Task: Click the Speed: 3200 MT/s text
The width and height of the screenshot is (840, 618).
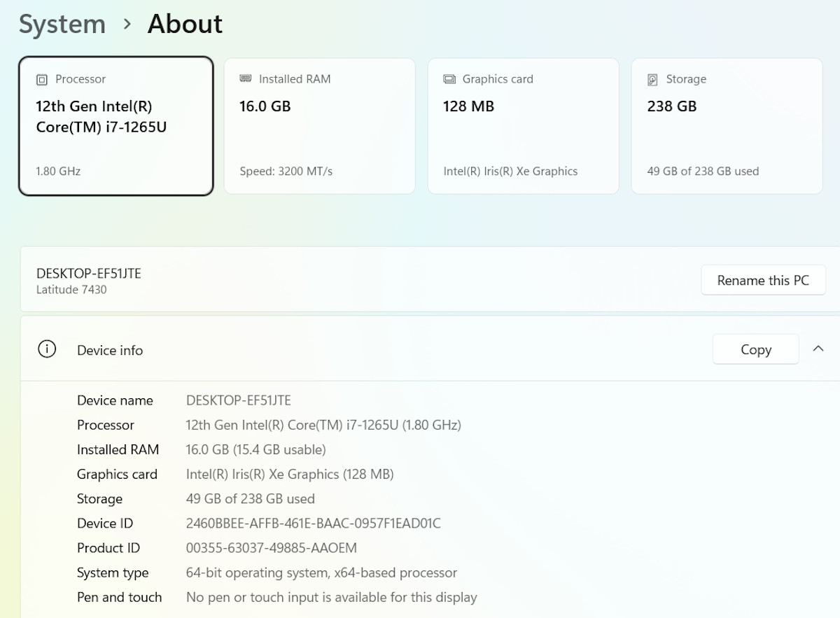Action: (286, 171)
